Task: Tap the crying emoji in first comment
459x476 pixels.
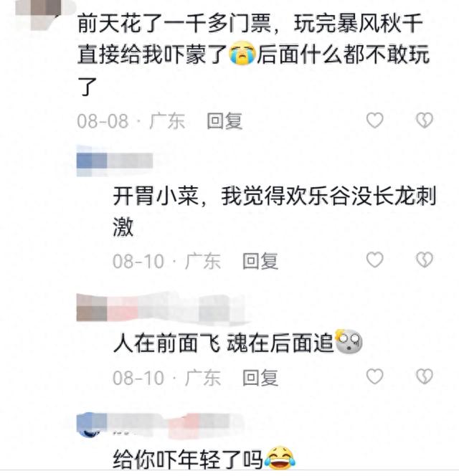Action: click(242, 52)
